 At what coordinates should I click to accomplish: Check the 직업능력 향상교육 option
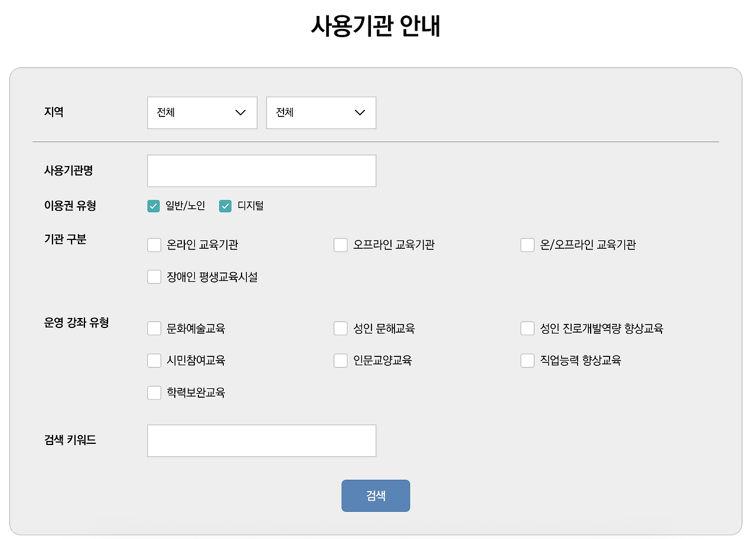pyautogui.click(x=527, y=360)
